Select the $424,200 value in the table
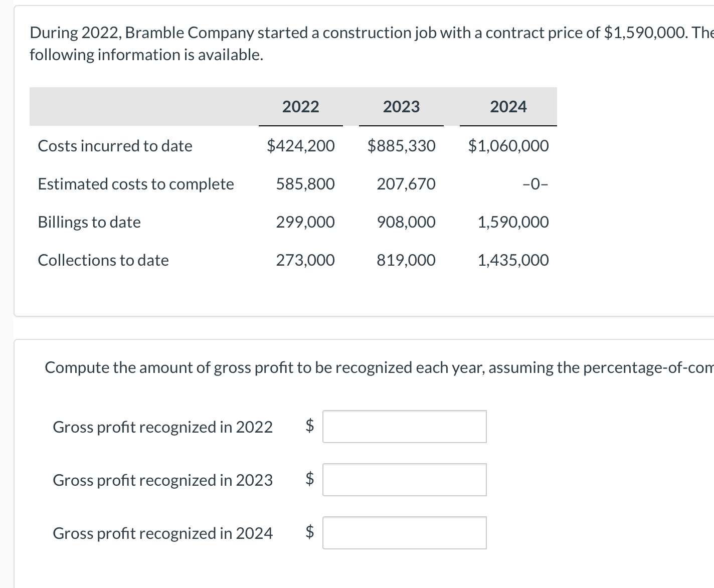 point(301,146)
